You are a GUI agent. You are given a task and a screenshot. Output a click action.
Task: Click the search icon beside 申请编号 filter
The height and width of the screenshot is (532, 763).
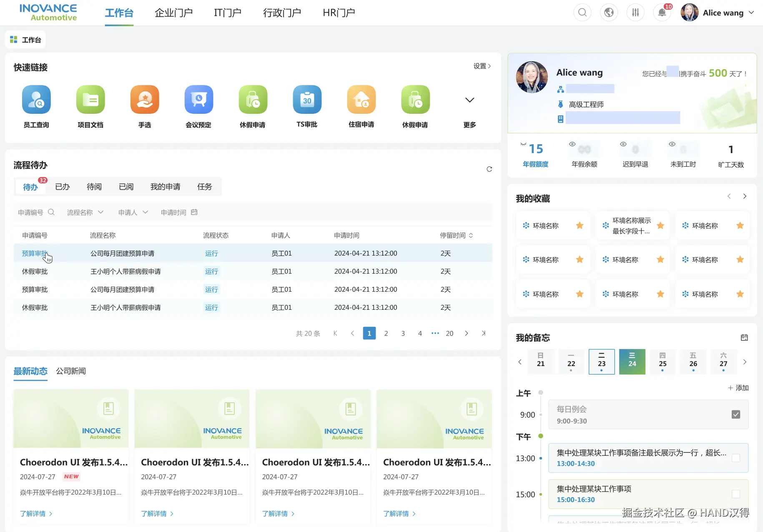click(x=51, y=212)
